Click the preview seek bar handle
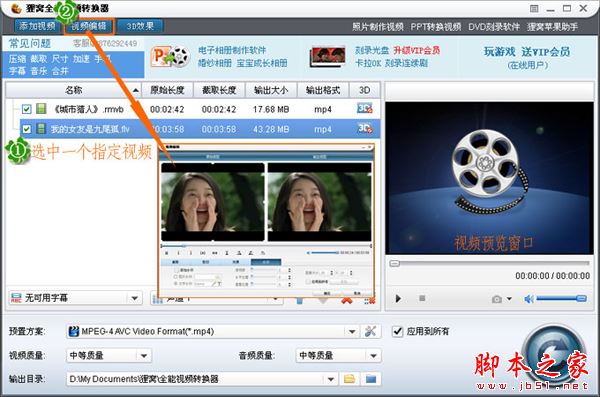 pos(395,263)
